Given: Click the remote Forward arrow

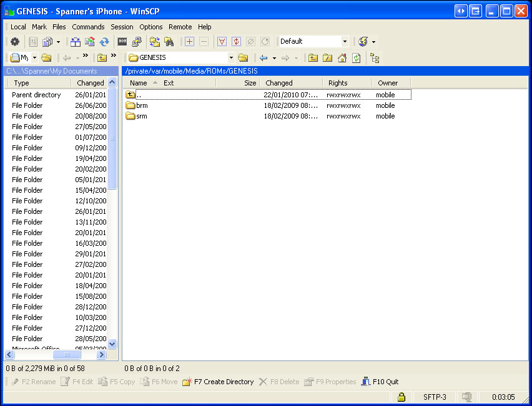Looking at the screenshot, I should 285,58.
